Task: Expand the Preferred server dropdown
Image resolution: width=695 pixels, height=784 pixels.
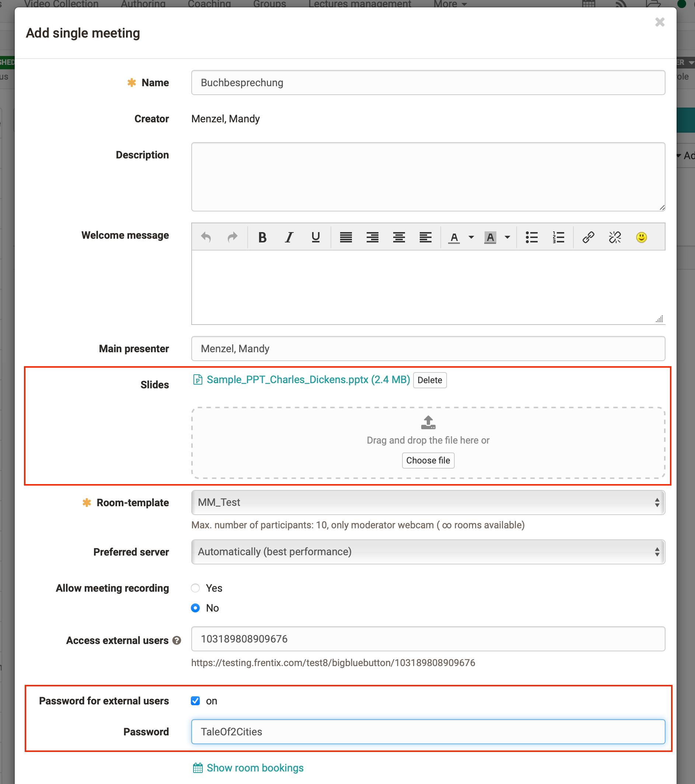Action: (x=428, y=552)
